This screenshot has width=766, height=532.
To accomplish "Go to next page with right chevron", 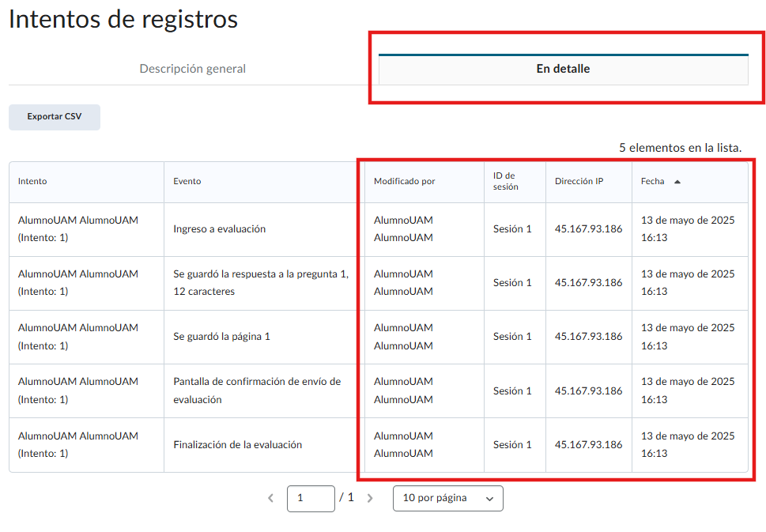I will (370, 499).
